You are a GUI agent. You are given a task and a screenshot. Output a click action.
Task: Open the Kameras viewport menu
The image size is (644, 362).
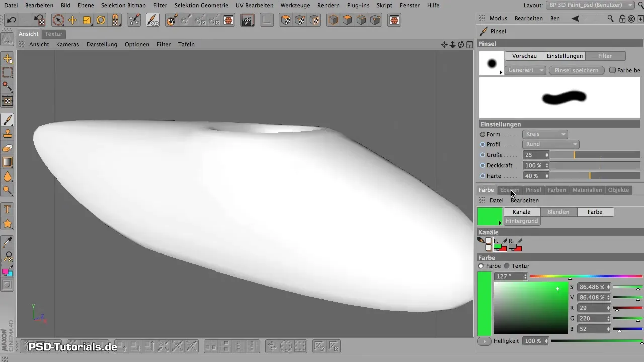pyautogui.click(x=68, y=44)
